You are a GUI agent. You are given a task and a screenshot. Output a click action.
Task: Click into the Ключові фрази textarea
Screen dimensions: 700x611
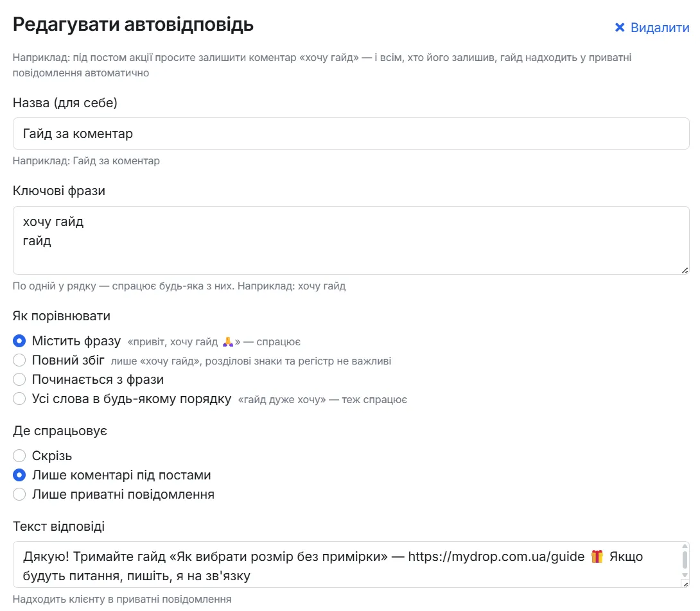(x=351, y=240)
